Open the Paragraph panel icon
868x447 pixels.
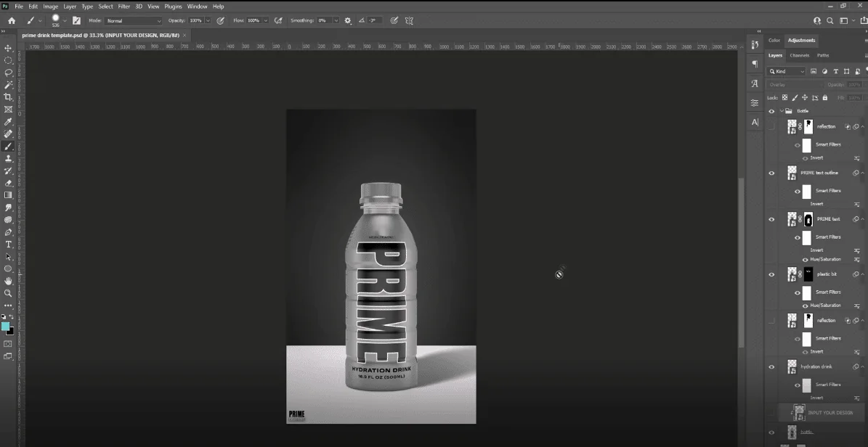(755, 64)
